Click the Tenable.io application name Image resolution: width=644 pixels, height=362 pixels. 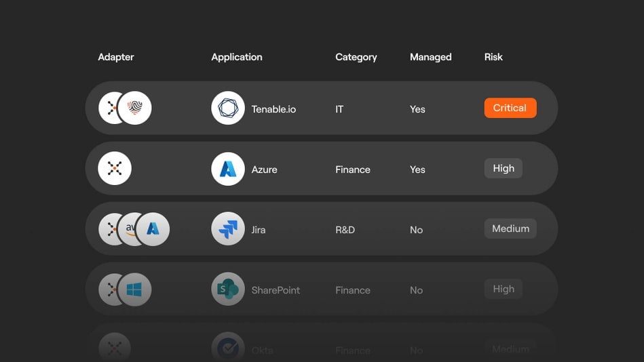pyautogui.click(x=273, y=109)
